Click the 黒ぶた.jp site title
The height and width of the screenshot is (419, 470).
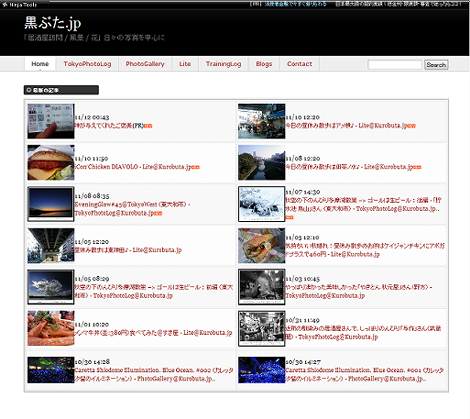53,23
